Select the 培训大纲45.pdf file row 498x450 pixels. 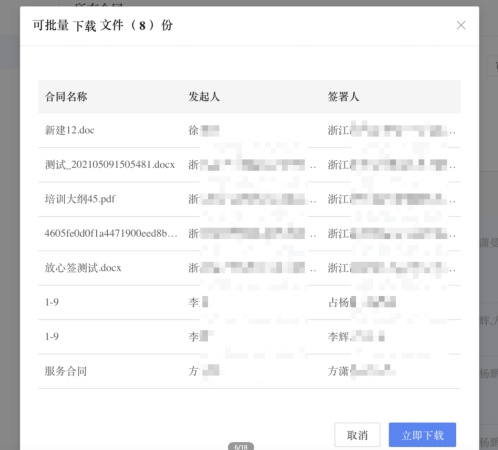tap(249, 199)
